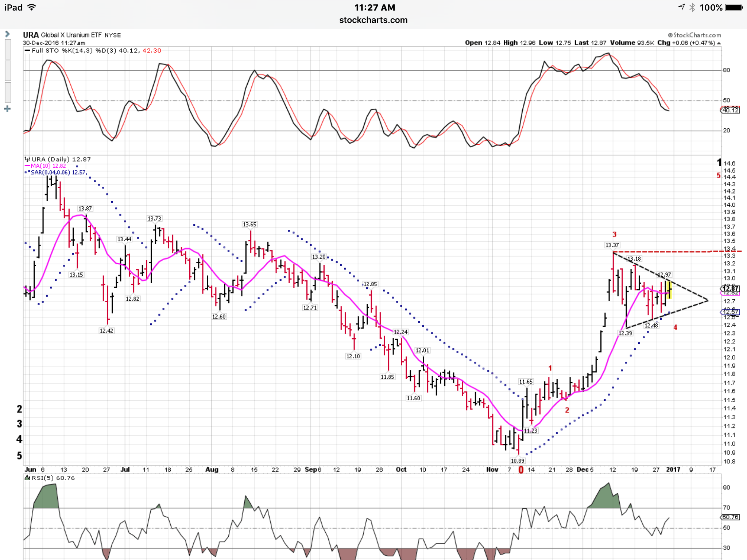Image resolution: width=747 pixels, height=560 pixels.
Task: Expand the sidebar chevron arrow at top-left
Action: coord(7,34)
